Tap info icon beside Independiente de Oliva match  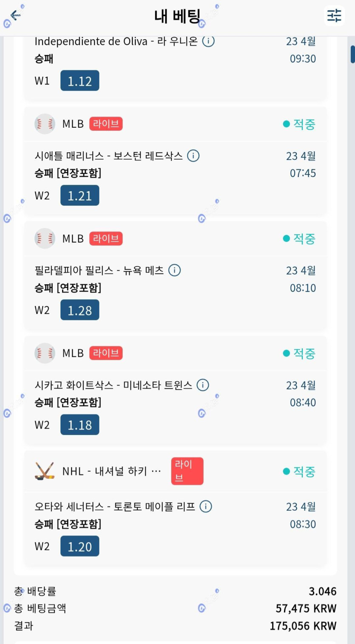pos(208,41)
